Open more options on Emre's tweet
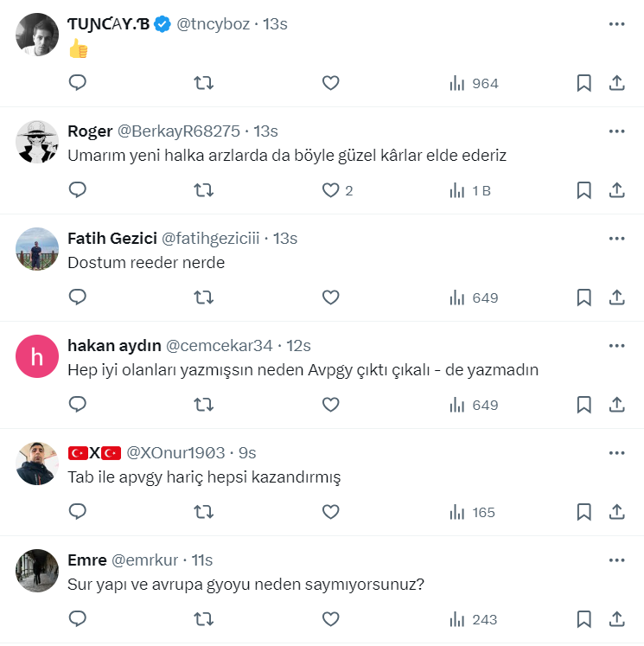 [x=616, y=560]
